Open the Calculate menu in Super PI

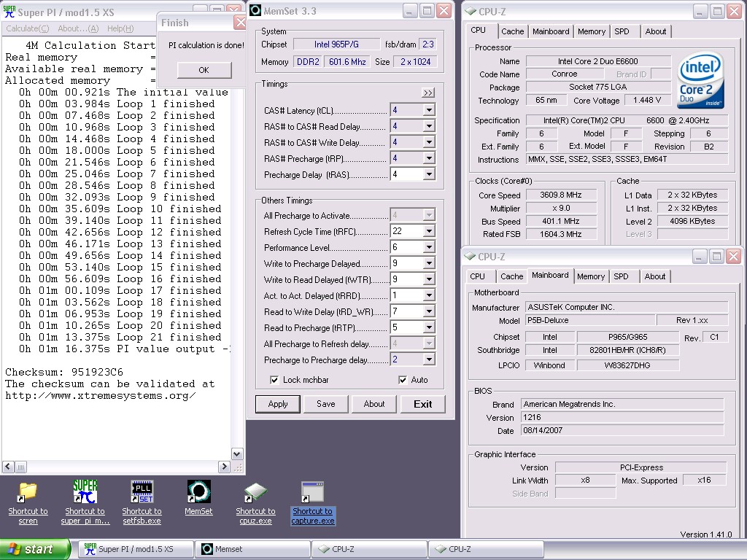pyautogui.click(x=27, y=28)
